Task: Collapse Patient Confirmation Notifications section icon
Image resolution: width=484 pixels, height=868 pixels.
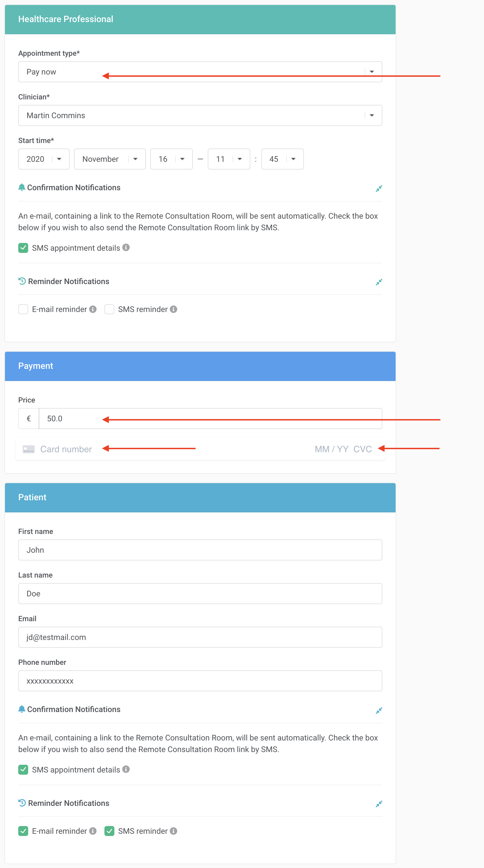Action: pyautogui.click(x=379, y=710)
